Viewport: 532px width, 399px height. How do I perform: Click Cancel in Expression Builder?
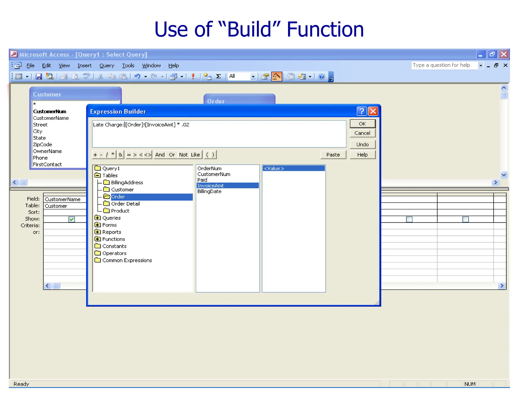click(x=362, y=133)
